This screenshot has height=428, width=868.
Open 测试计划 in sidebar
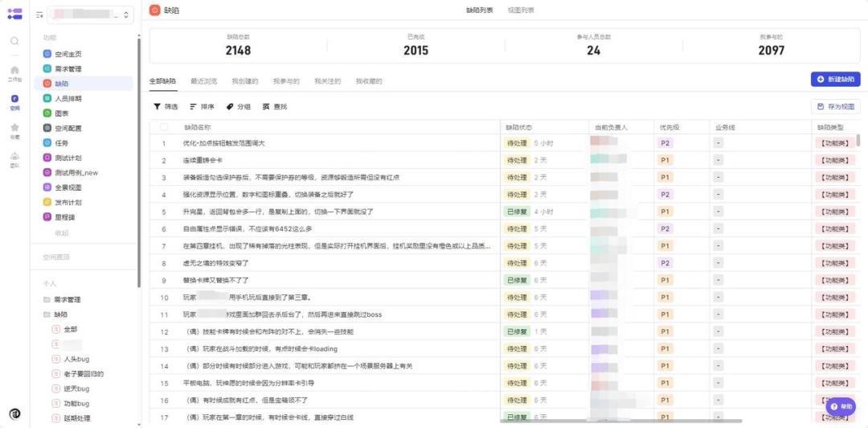click(x=68, y=158)
